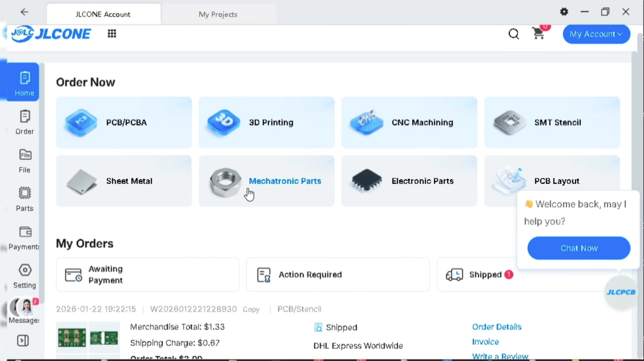
Task: Open Message support avatar
Action: click(x=24, y=311)
